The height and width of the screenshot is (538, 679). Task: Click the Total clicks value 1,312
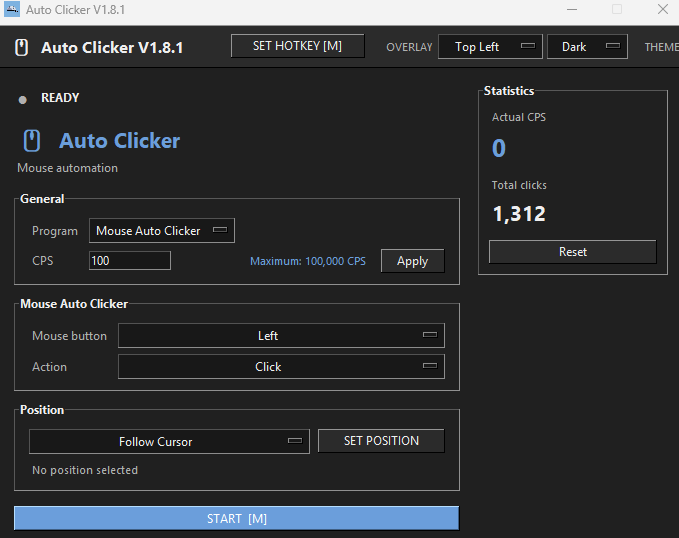click(519, 214)
